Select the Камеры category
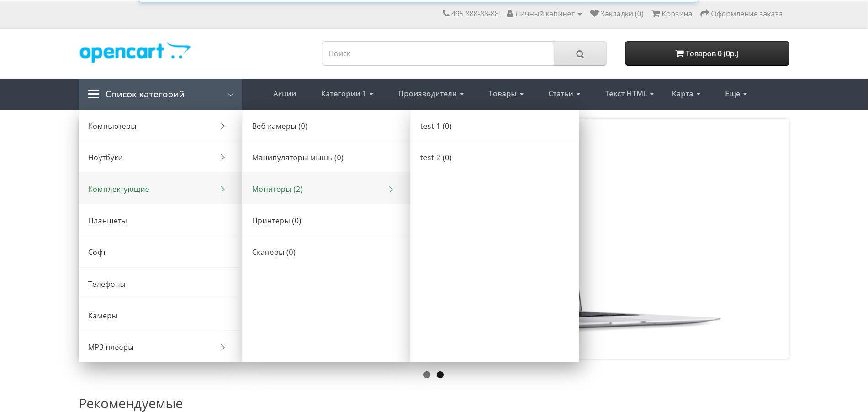868x412 pixels. click(160, 316)
